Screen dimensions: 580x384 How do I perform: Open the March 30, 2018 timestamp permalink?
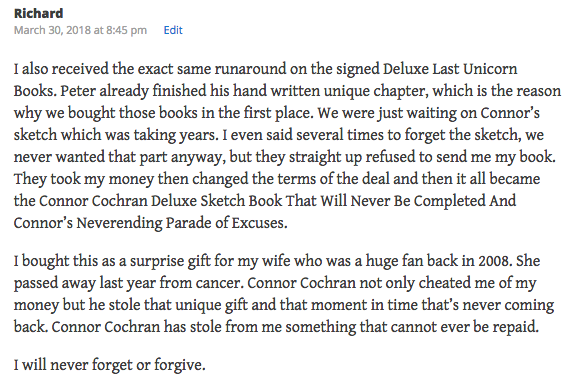(80, 30)
